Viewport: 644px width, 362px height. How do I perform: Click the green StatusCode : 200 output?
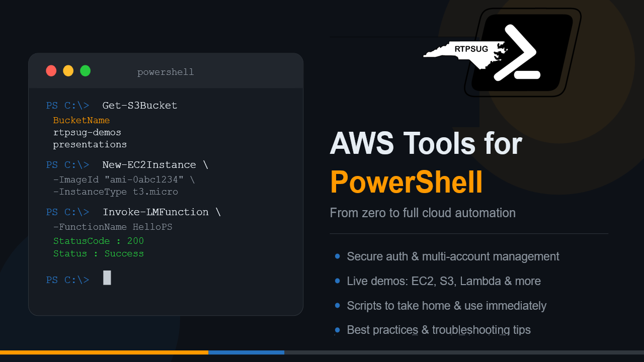coord(99,241)
